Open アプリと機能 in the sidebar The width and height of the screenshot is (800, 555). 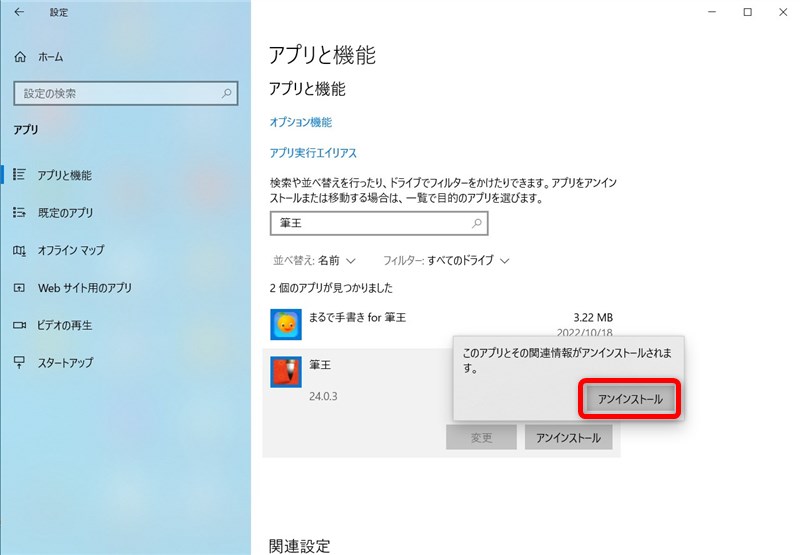[x=64, y=175]
